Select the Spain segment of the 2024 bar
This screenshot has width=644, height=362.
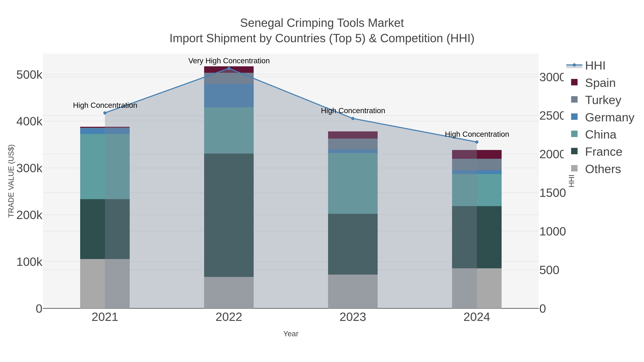pyautogui.click(x=477, y=154)
